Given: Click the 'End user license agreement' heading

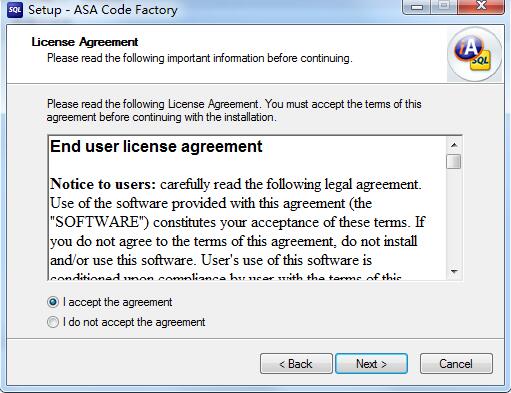Looking at the screenshot, I should click(x=156, y=147).
